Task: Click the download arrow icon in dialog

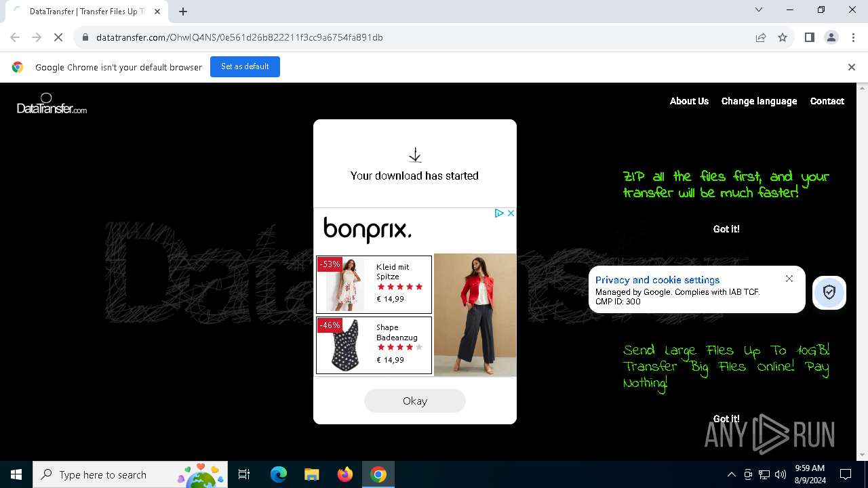Action: point(415,155)
